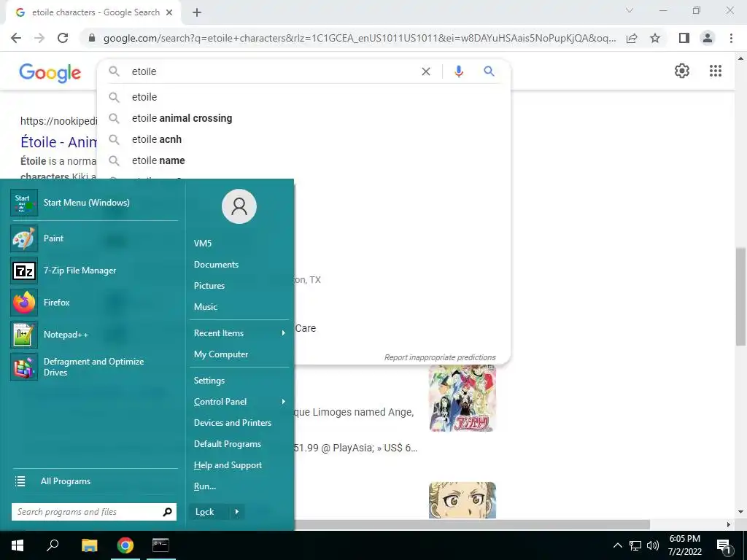Start voice search with the microphone
The image size is (747, 560).
(x=458, y=71)
